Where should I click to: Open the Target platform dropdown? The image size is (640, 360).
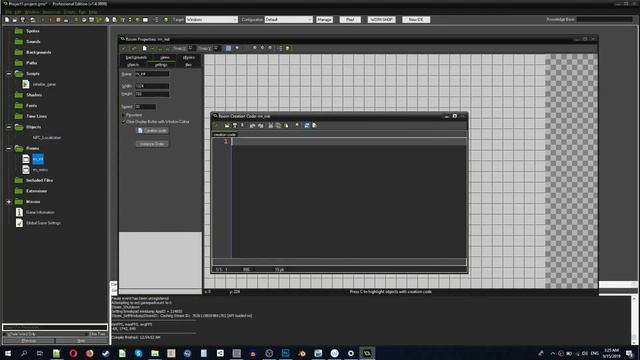(x=211, y=20)
